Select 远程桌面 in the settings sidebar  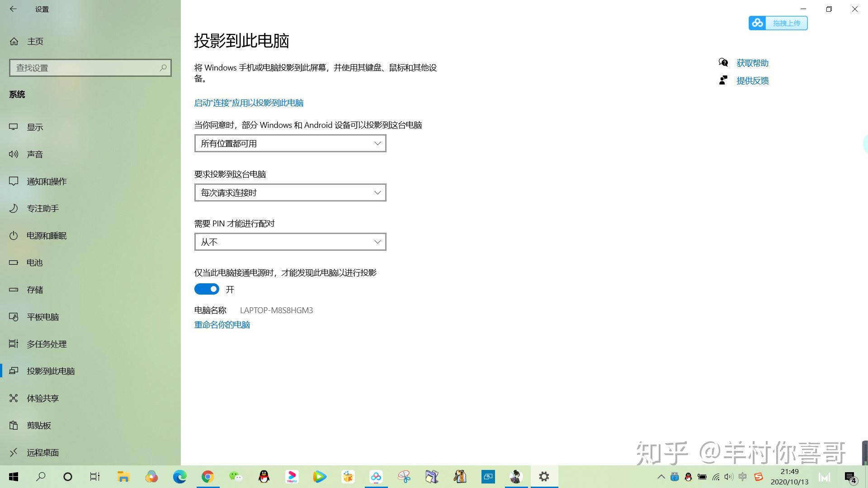(43, 452)
